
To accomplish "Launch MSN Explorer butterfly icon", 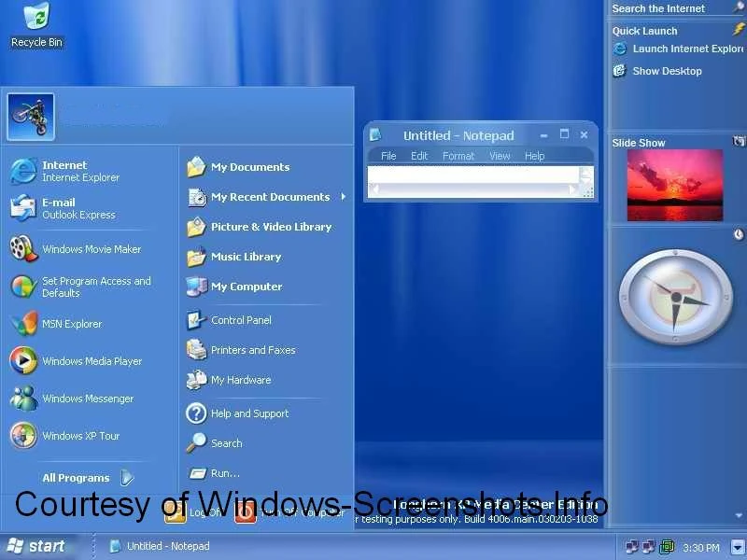I will 22,323.
